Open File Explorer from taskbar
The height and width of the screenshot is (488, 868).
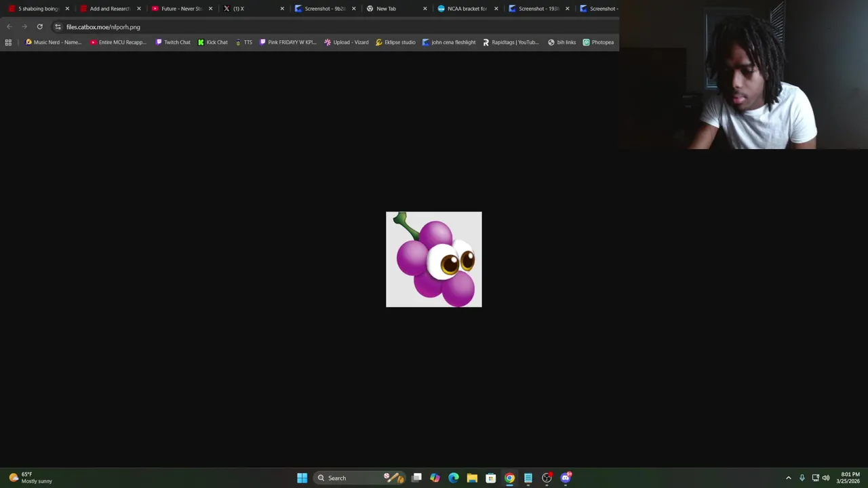pos(472,478)
